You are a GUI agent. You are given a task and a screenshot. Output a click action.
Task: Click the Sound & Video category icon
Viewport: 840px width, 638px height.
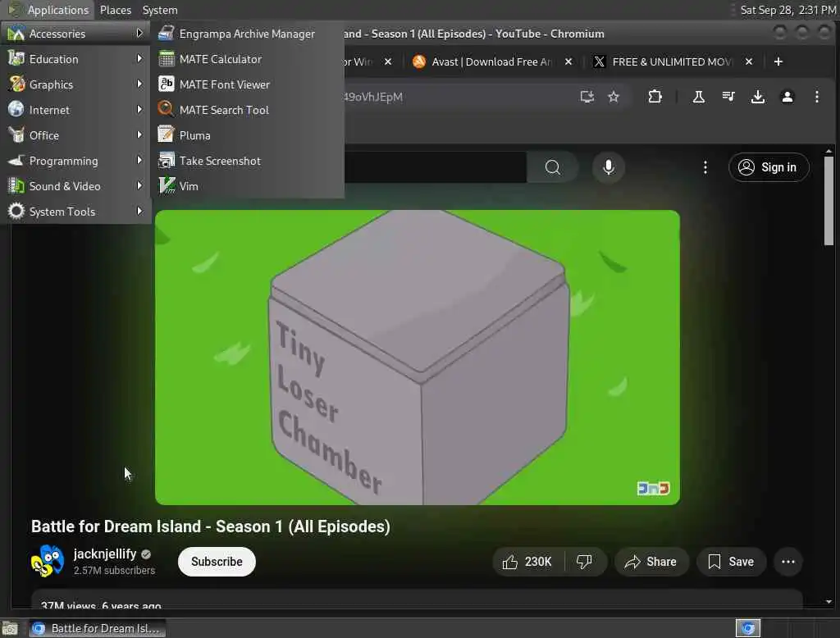coord(16,186)
